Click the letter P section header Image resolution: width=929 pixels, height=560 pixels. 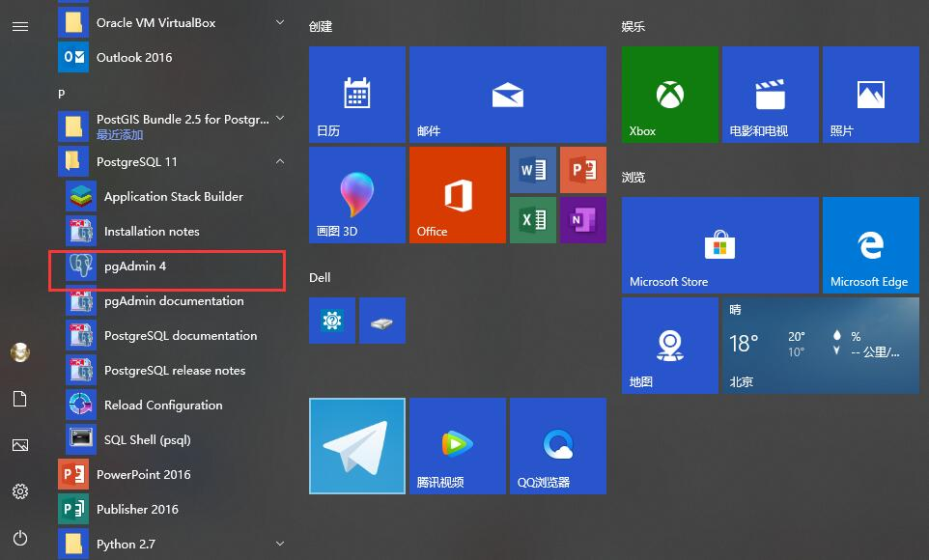62,94
